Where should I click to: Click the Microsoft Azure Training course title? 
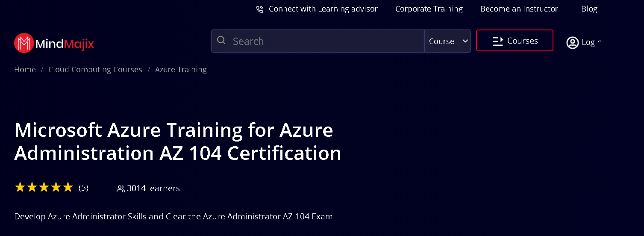(178, 142)
